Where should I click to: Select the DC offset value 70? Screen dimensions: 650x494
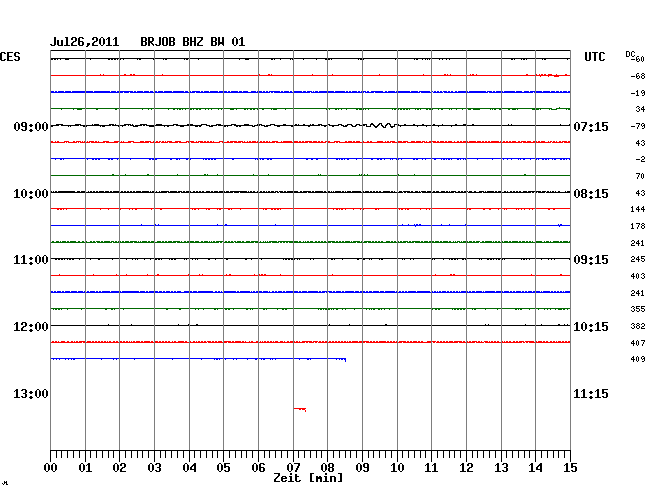[x=640, y=176]
